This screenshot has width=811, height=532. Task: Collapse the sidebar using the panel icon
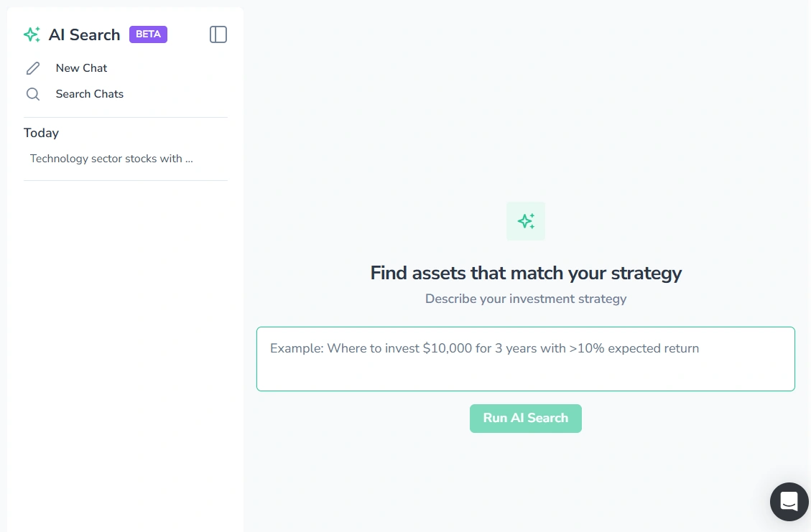(x=218, y=34)
